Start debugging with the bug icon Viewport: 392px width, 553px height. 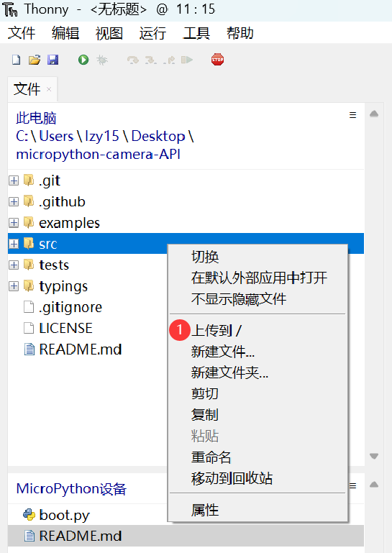[x=102, y=60]
